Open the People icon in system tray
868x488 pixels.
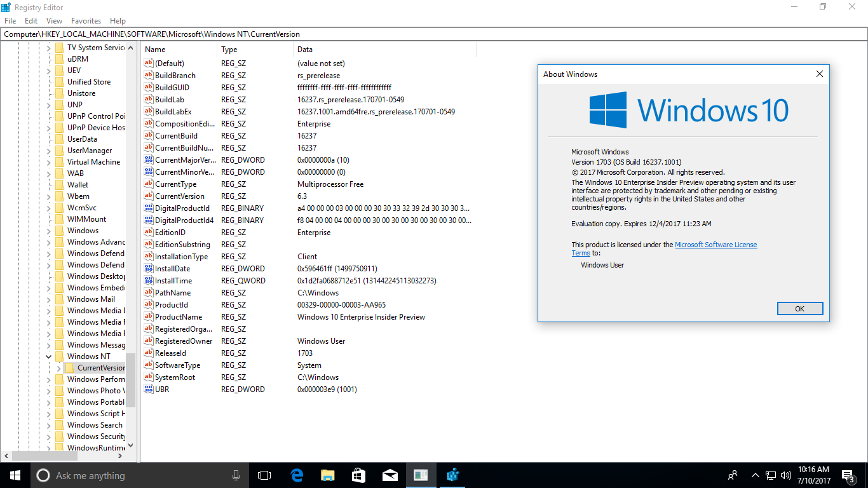coord(733,475)
